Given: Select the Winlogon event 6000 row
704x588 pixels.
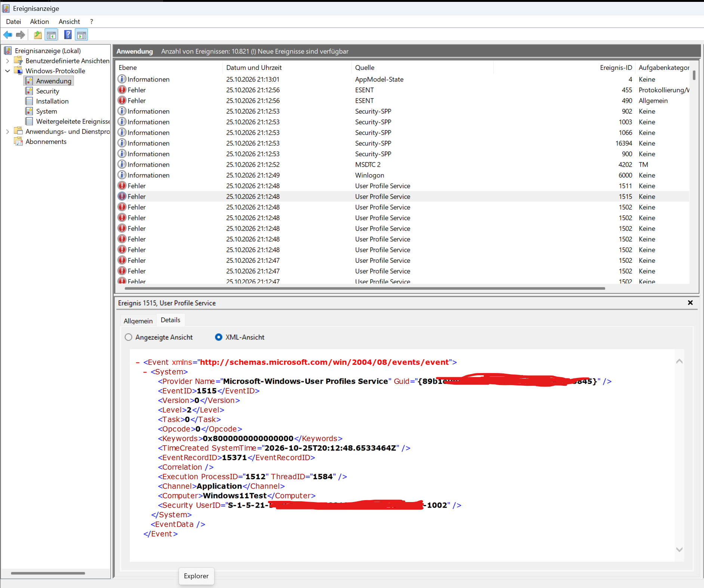Looking at the screenshot, I should (403, 175).
